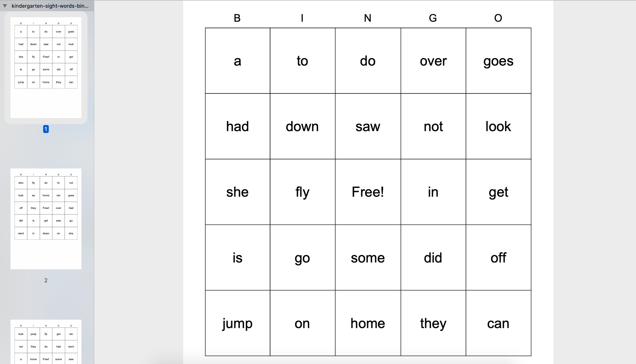Image resolution: width=636 pixels, height=364 pixels.
Task: Click the 'down' cell under column I
Action: pyautogui.click(x=302, y=126)
